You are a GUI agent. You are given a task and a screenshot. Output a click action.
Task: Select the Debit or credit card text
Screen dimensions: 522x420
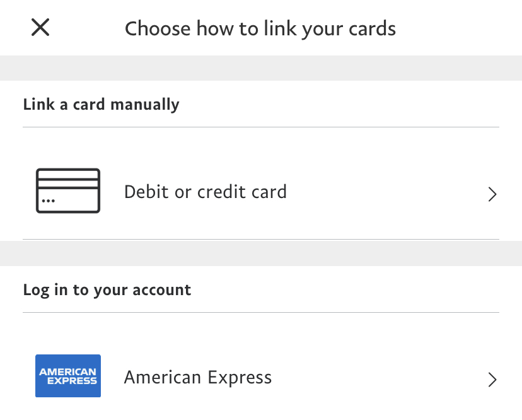206,192
